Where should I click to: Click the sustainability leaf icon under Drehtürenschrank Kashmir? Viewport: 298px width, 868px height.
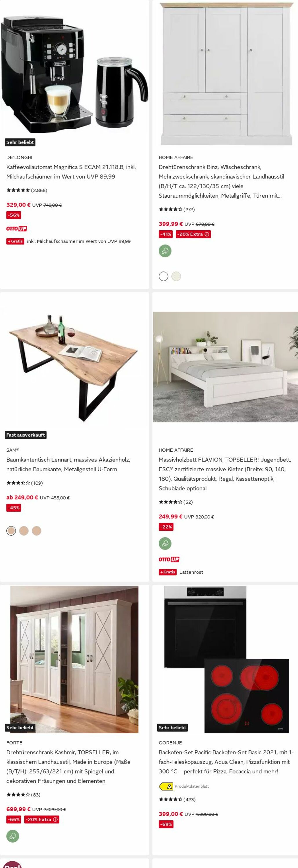(13, 836)
